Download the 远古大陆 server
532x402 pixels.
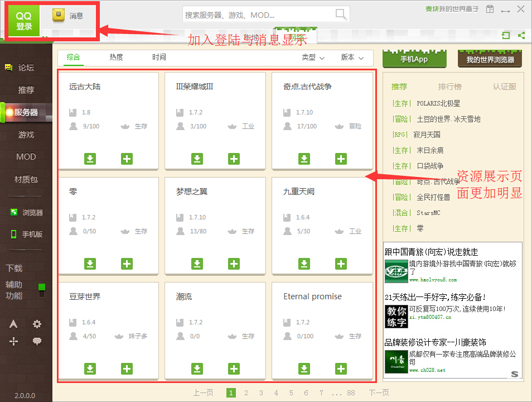tap(90, 159)
